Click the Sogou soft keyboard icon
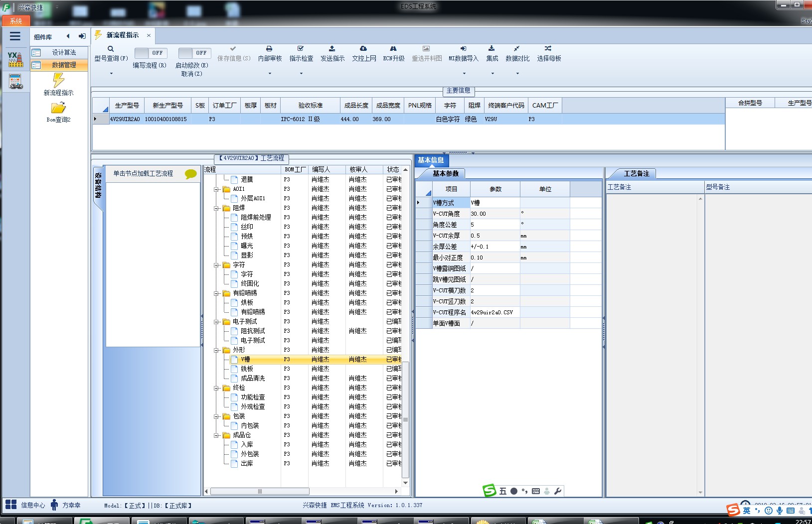The image size is (812, 524). pos(536,491)
